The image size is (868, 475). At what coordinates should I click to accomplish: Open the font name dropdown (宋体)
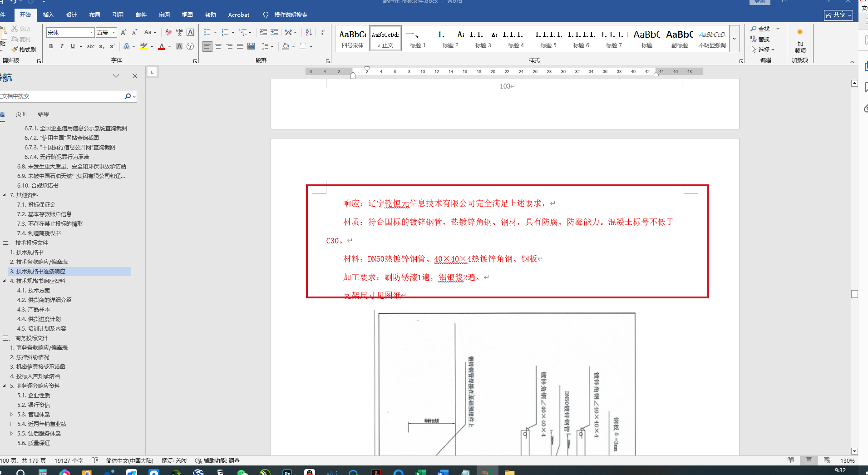pyautogui.click(x=91, y=33)
